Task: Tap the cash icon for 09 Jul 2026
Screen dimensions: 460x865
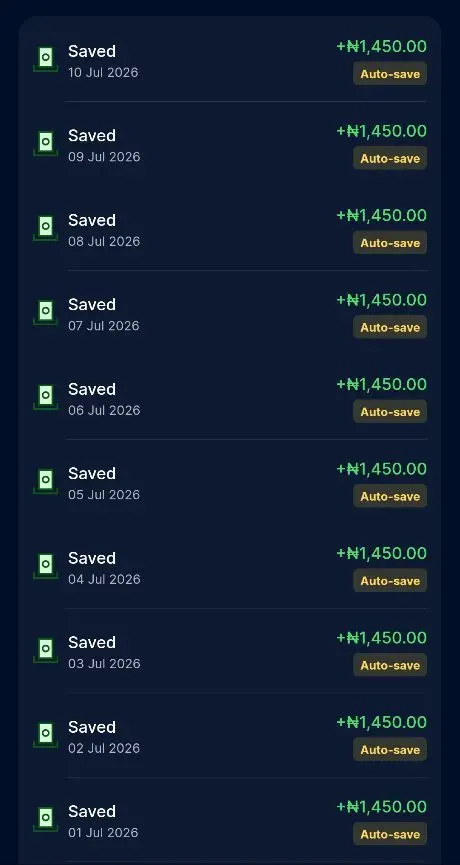Action: pyautogui.click(x=46, y=143)
